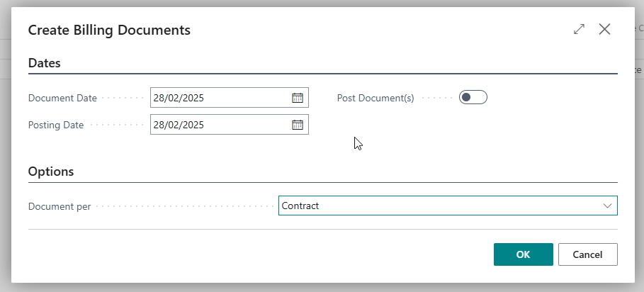The width and height of the screenshot is (644, 292).
Task: Collapse the Options section heading
Action: pos(51,172)
